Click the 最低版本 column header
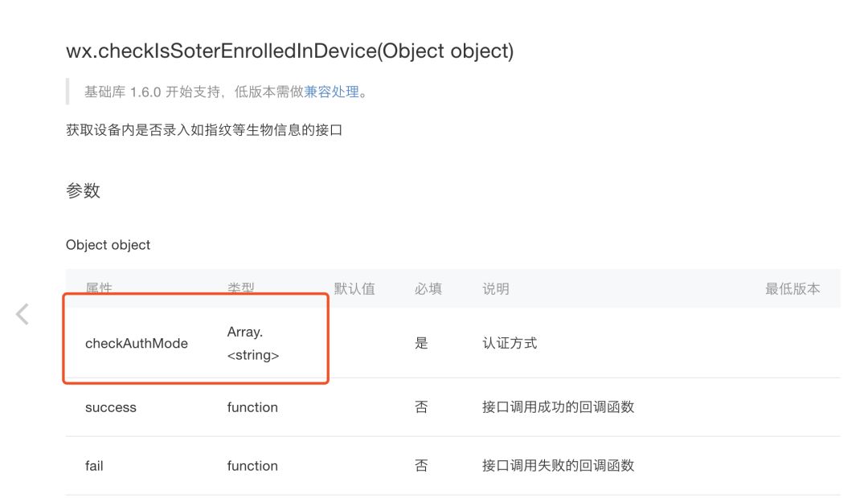 [792, 288]
